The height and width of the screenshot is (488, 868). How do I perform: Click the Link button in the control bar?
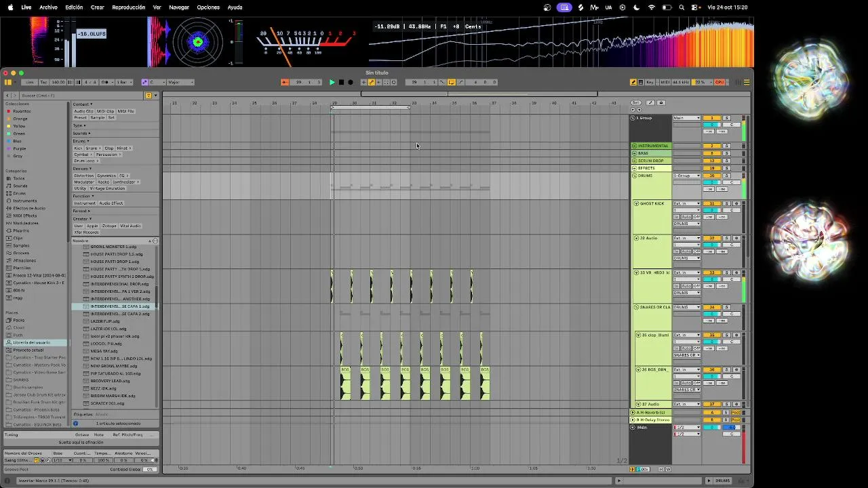31,82
